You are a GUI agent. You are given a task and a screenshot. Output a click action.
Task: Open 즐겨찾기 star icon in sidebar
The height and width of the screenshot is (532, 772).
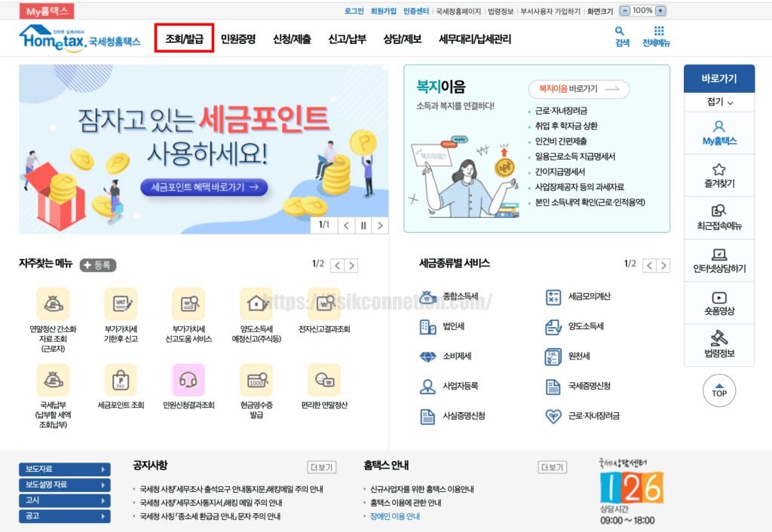point(718,170)
